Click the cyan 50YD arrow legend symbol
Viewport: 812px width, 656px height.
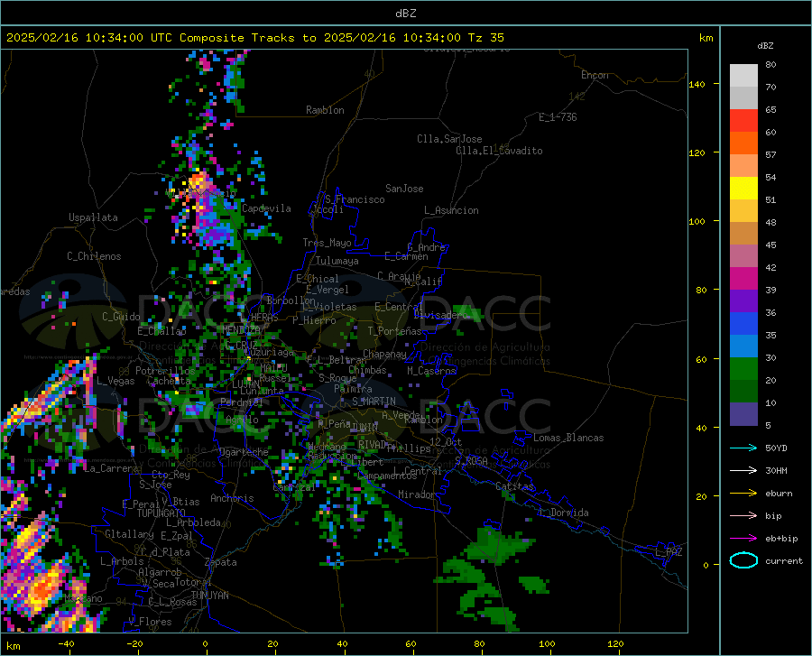743,448
